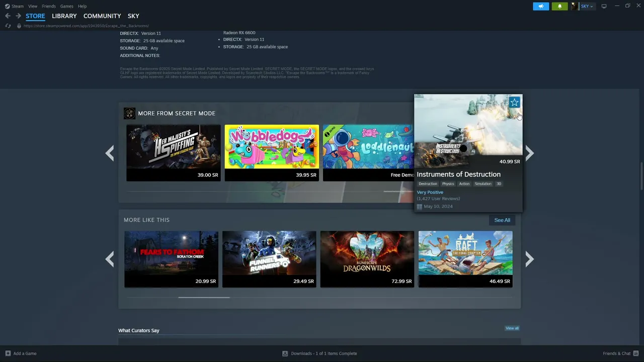Open the Funnel Runners game card

click(269, 259)
